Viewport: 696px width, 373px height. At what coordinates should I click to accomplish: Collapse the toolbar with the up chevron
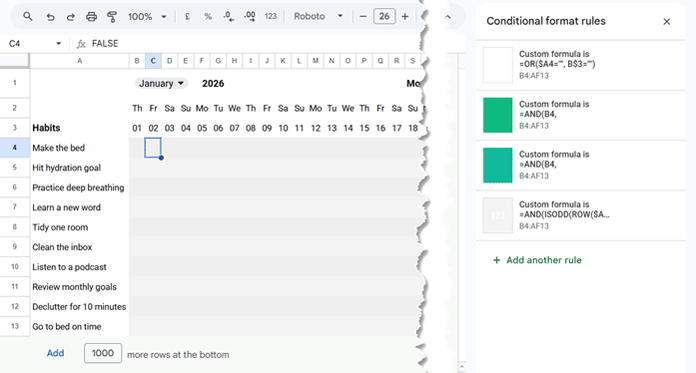[447, 17]
